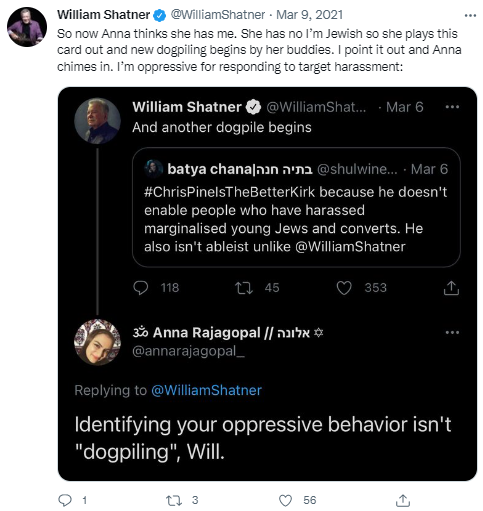The width and height of the screenshot is (483, 511).
Task: Open more options for the main tweet
Action: (x=470, y=15)
